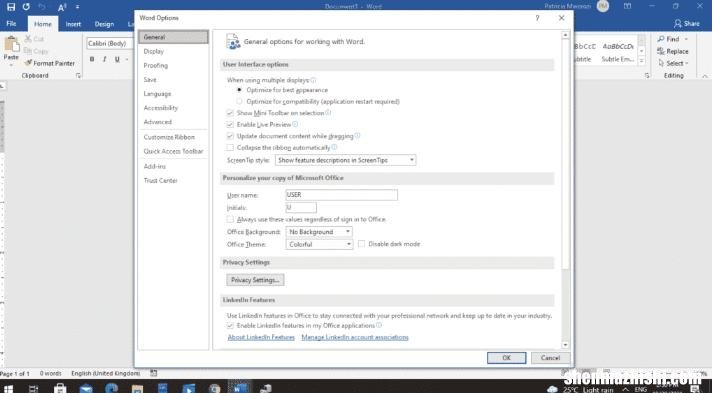712x393 pixels.
Task: Click the user account avatar in title bar
Action: pos(603,6)
